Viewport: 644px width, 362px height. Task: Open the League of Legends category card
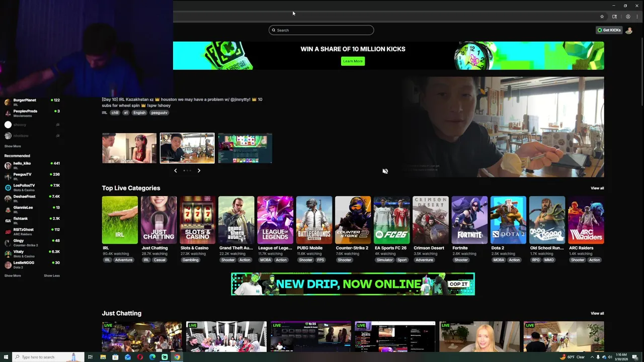tap(275, 220)
